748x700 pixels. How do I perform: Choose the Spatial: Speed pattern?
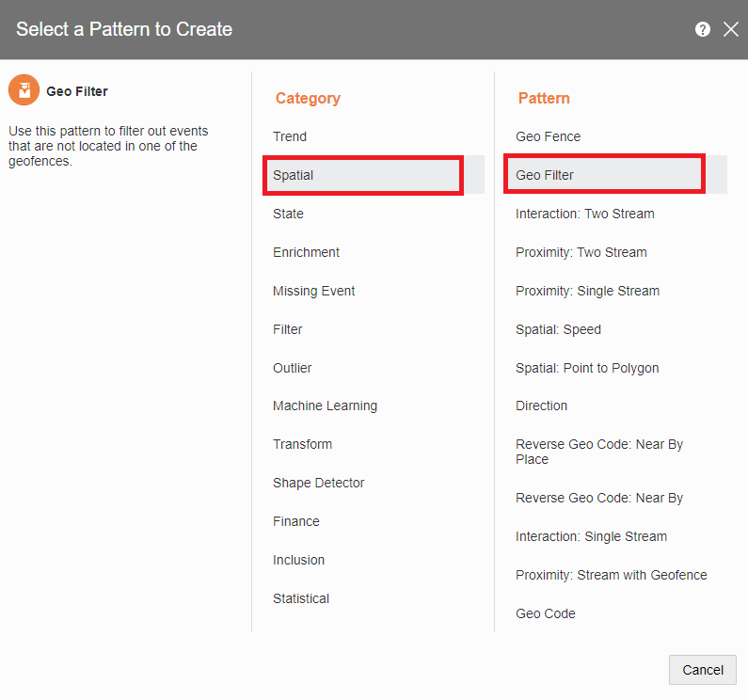pos(558,329)
